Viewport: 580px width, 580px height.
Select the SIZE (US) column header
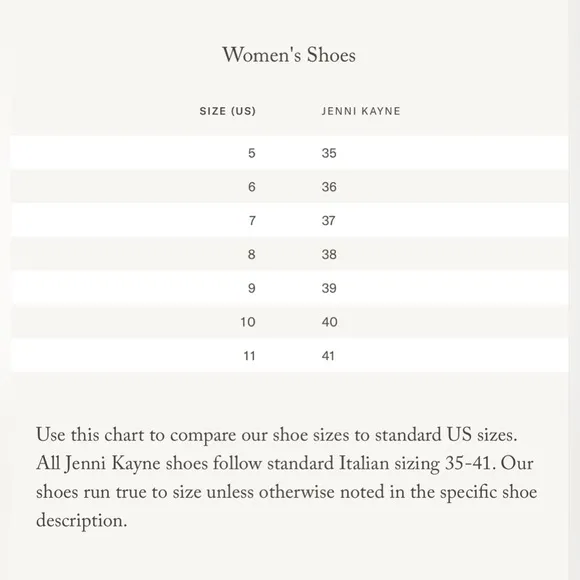point(227,111)
